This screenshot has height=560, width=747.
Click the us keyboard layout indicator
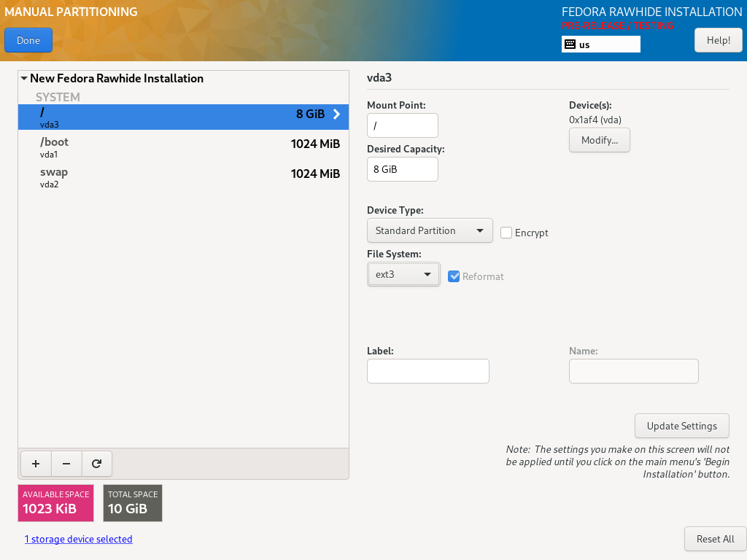(x=601, y=44)
